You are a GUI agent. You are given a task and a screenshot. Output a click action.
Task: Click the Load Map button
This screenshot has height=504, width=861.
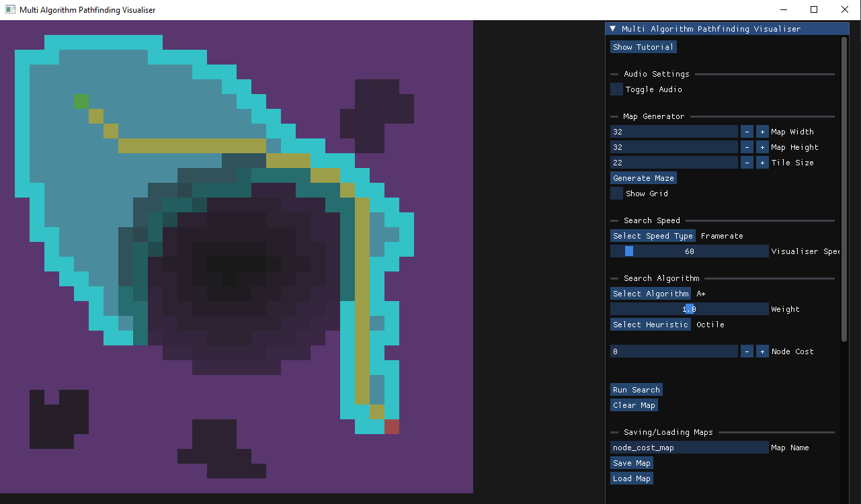pyautogui.click(x=632, y=478)
